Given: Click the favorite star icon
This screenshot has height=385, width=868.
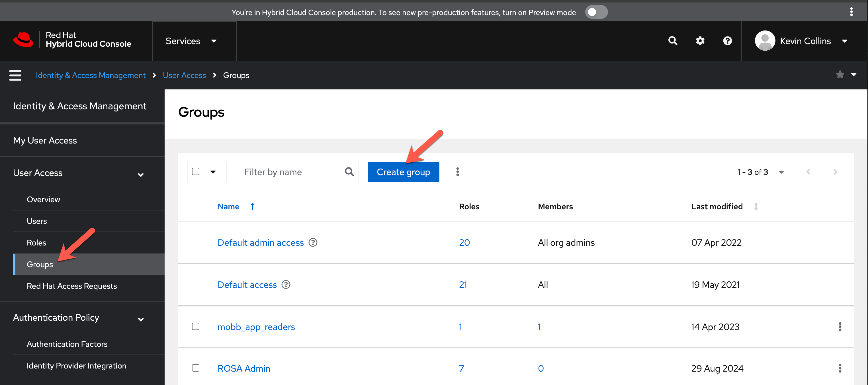Looking at the screenshot, I should tap(840, 74).
